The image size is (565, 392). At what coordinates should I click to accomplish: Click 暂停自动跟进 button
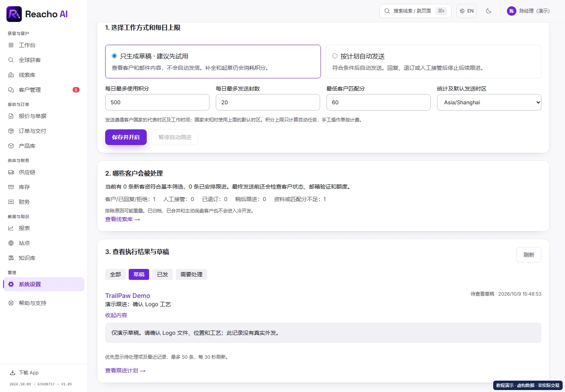[175, 137]
